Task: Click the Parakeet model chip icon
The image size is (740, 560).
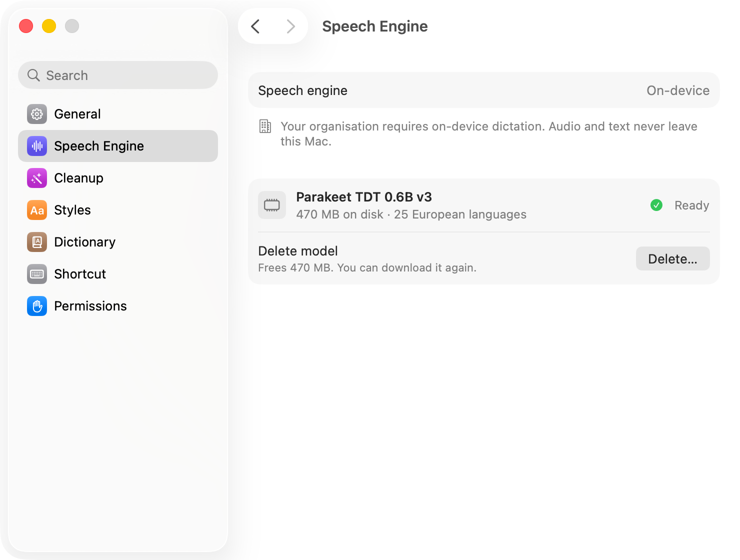Action: click(x=272, y=205)
